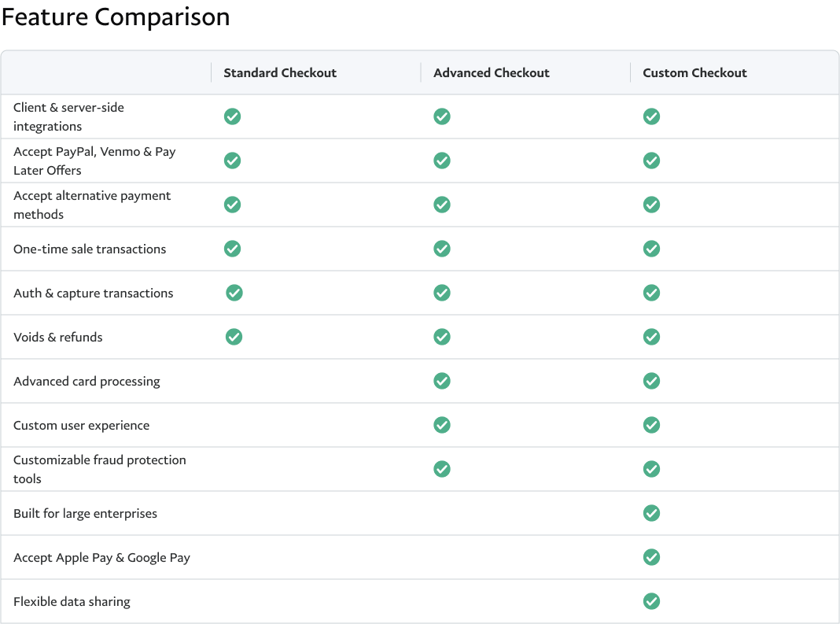Click Standard Checkout checkmark for Auth & capture transactions
Image resolution: width=840 pixels, height=624 pixels.
click(234, 293)
